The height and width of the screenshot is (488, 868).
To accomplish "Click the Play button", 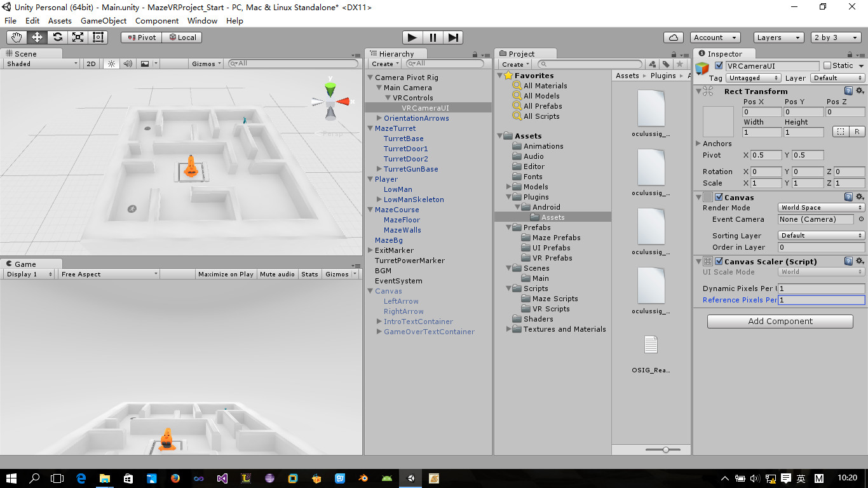I will [412, 37].
